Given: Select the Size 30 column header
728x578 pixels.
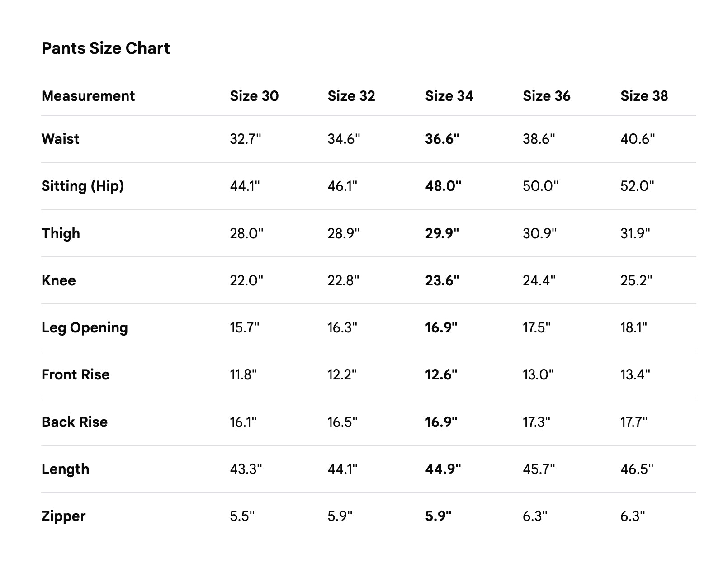Looking at the screenshot, I should (x=254, y=96).
